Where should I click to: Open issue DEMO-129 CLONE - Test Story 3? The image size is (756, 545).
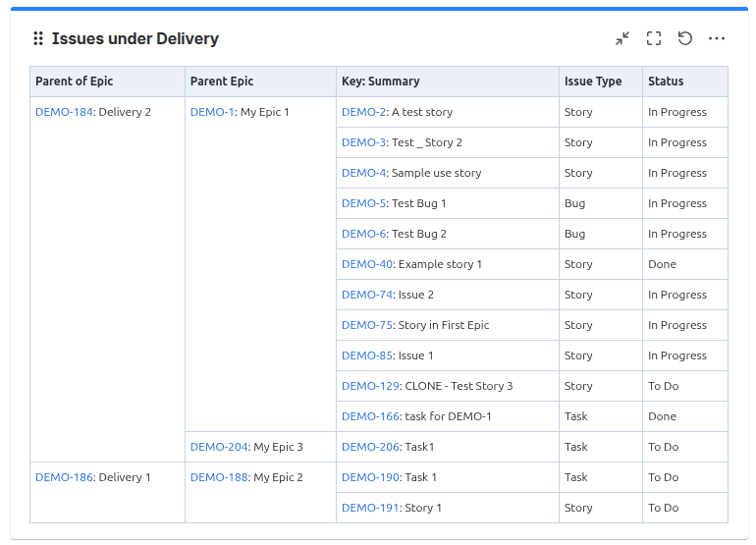(370, 385)
